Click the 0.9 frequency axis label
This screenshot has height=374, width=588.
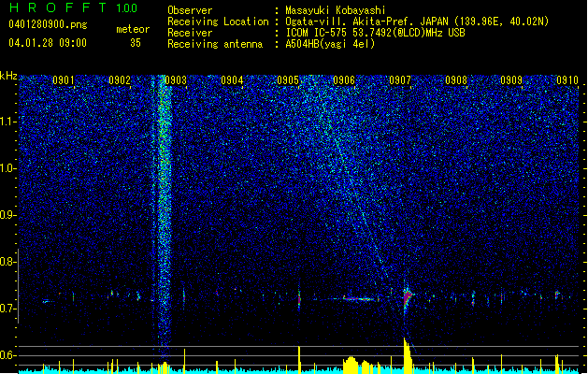tap(7, 215)
